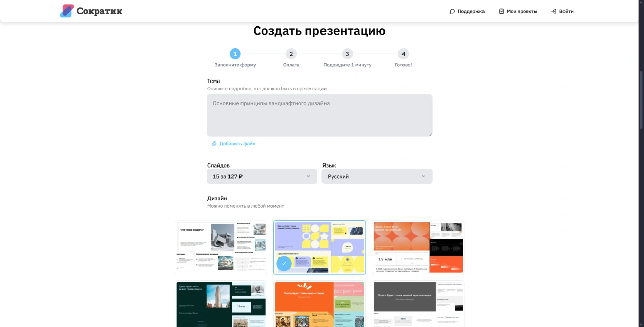Click the step 2 Оплата circle
The height and width of the screenshot is (327, 644).
point(291,54)
